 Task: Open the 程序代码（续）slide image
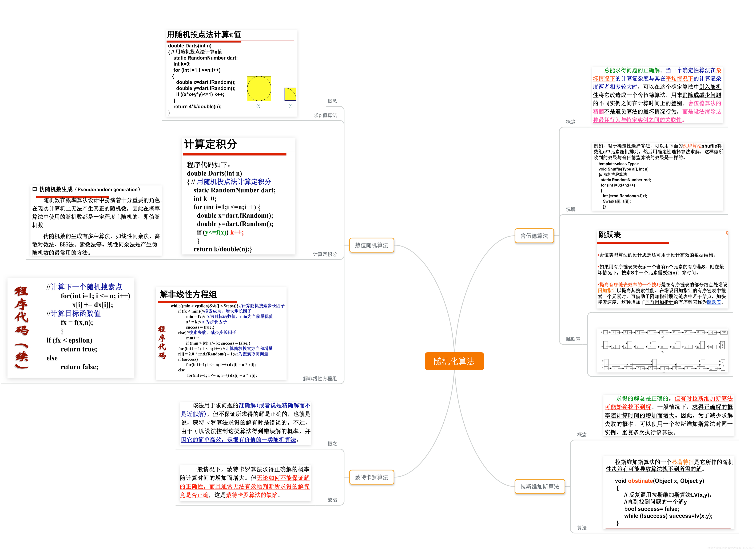pos(71,327)
